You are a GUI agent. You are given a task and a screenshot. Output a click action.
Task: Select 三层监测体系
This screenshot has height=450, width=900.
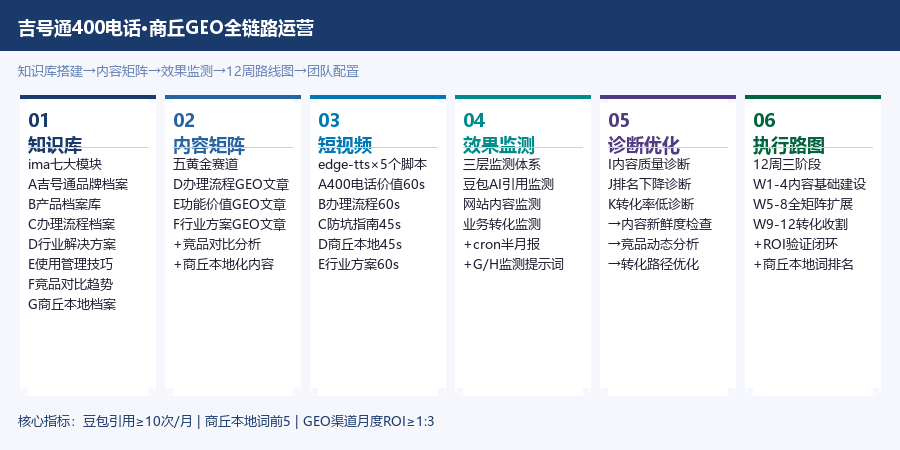click(502, 164)
